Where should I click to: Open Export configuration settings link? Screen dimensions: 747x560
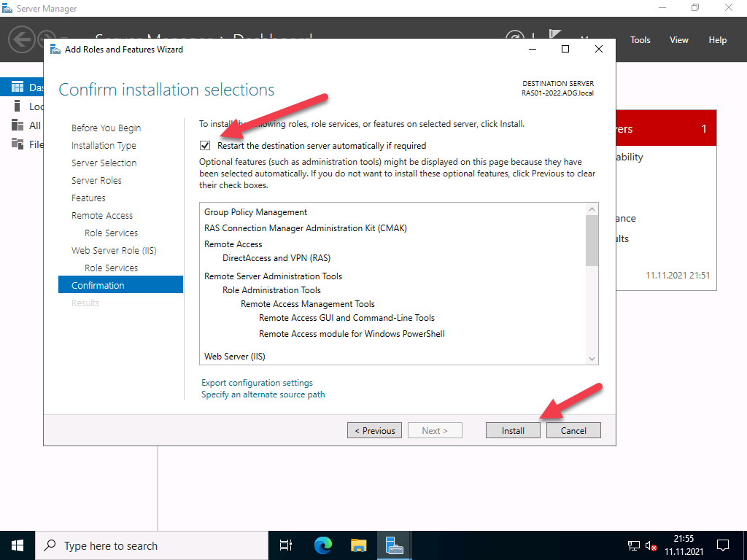pos(258,383)
